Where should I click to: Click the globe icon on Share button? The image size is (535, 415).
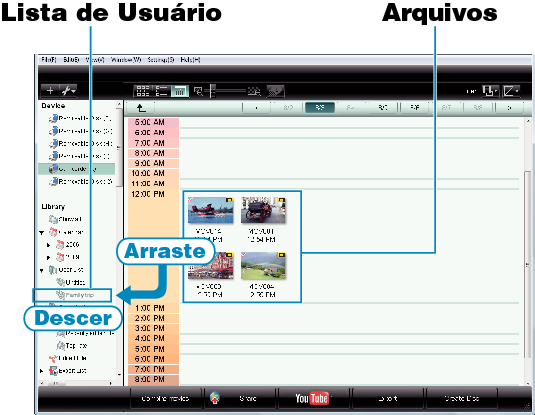pos(215,398)
